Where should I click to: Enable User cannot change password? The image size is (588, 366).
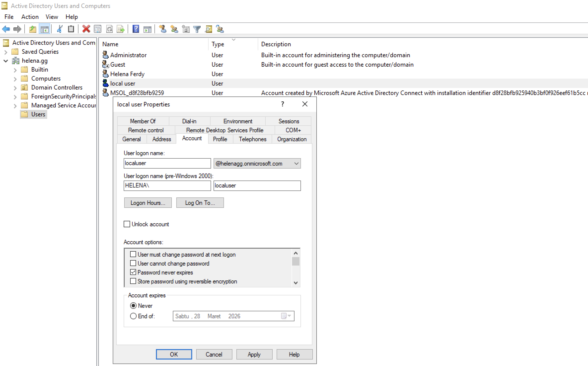pos(133,263)
